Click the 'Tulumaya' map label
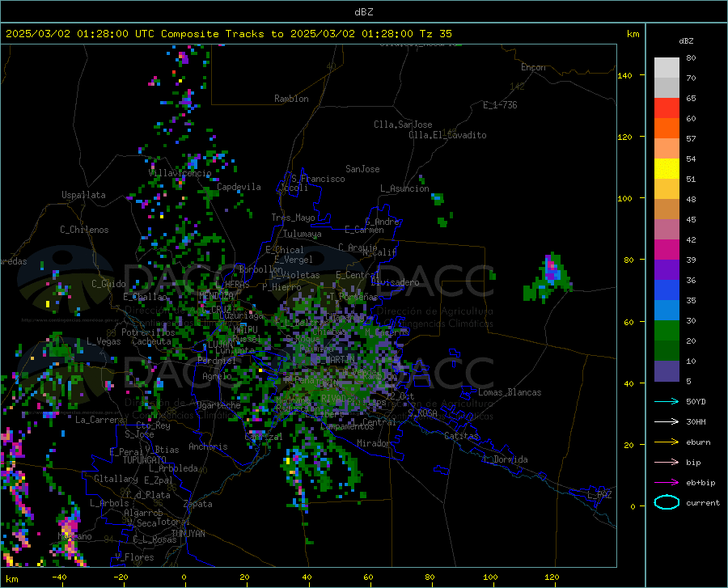 point(303,234)
